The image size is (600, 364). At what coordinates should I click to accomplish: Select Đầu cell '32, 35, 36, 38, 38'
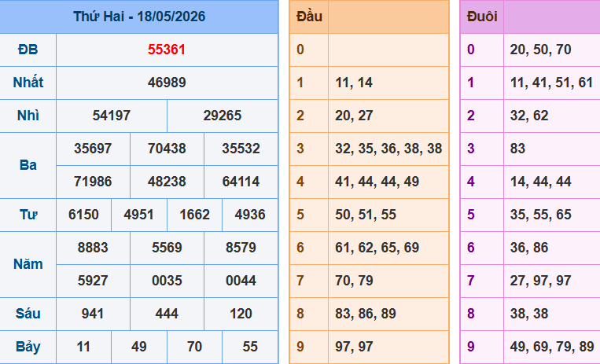click(x=388, y=149)
